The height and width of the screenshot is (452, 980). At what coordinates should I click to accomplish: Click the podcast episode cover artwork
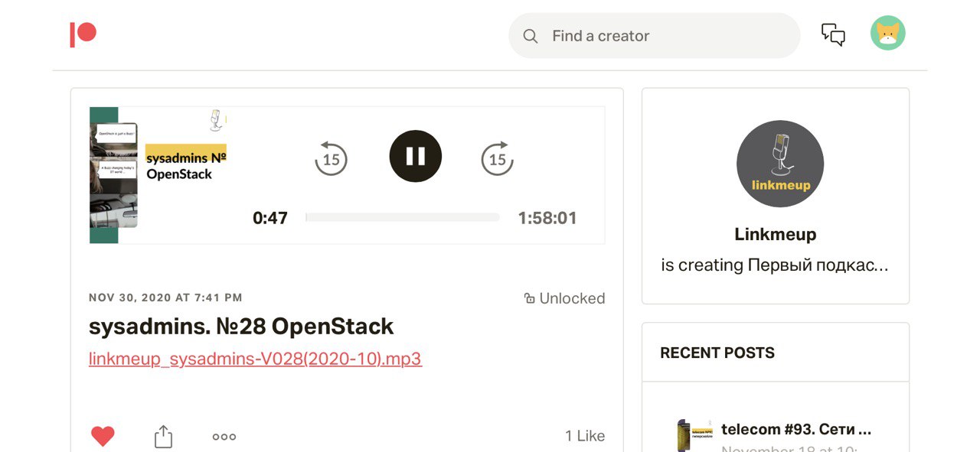[158, 175]
